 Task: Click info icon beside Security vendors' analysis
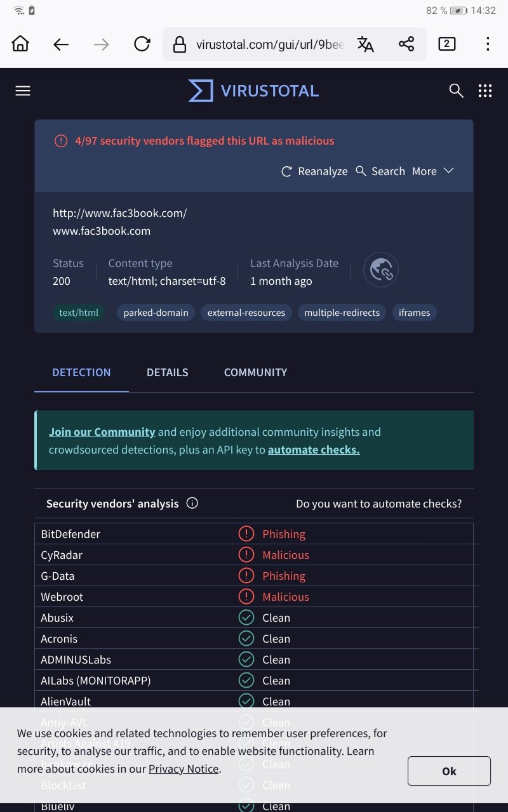pyautogui.click(x=192, y=503)
